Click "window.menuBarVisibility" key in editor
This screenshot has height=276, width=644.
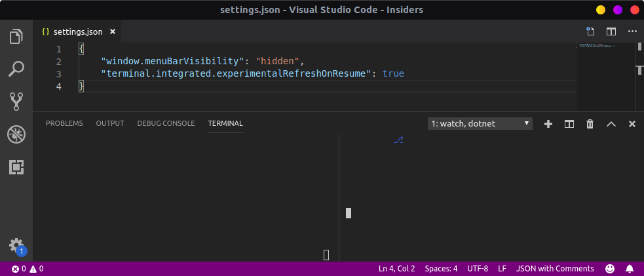pyautogui.click(x=172, y=62)
